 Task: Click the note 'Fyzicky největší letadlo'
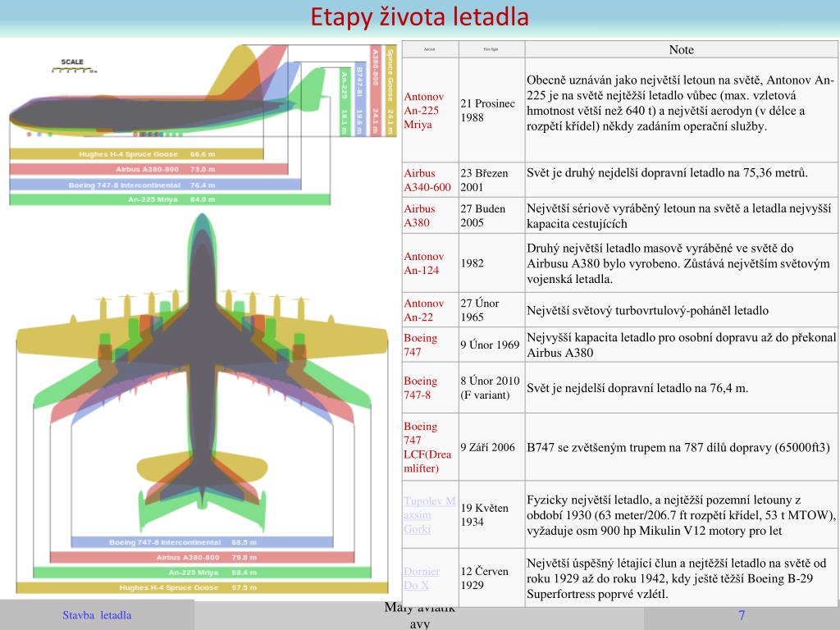tap(682, 515)
